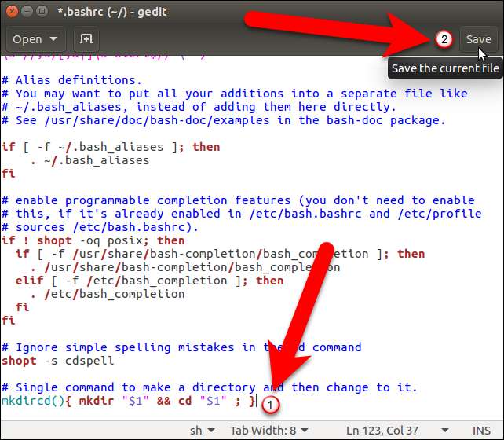Place cursor in the 'mkdircd(){ mkdir' function line

point(129,401)
